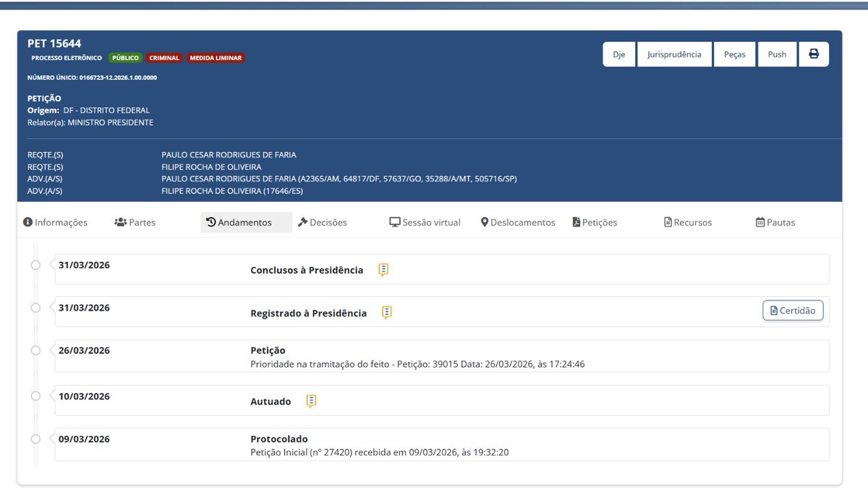Click the Petição entry title
Image resolution: width=868 pixels, height=501 pixels.
(268, 350)
